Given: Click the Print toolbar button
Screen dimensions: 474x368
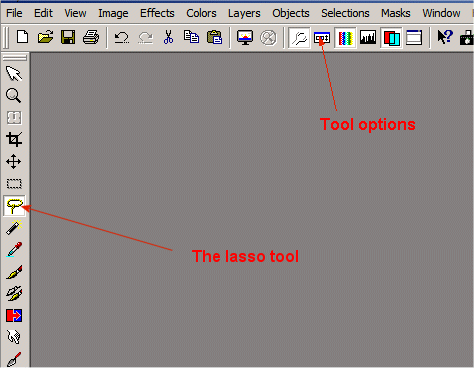Looking at the screenshot, I should coord(91,37).
